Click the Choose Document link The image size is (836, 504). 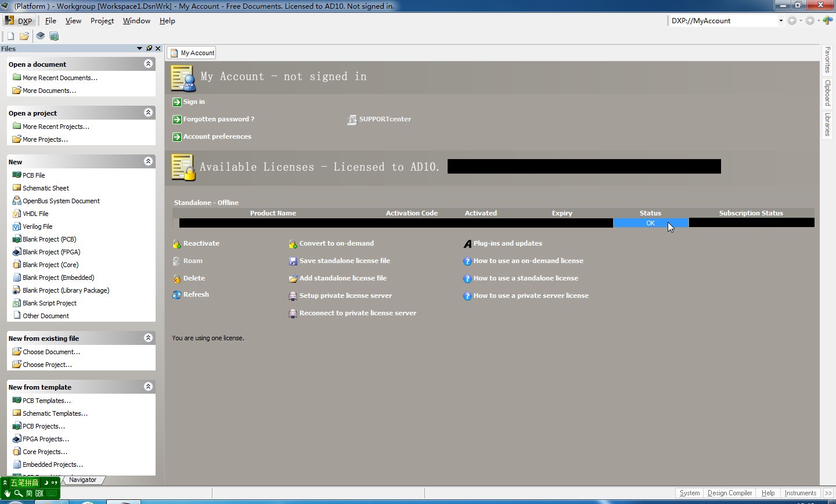click(51, 352)
